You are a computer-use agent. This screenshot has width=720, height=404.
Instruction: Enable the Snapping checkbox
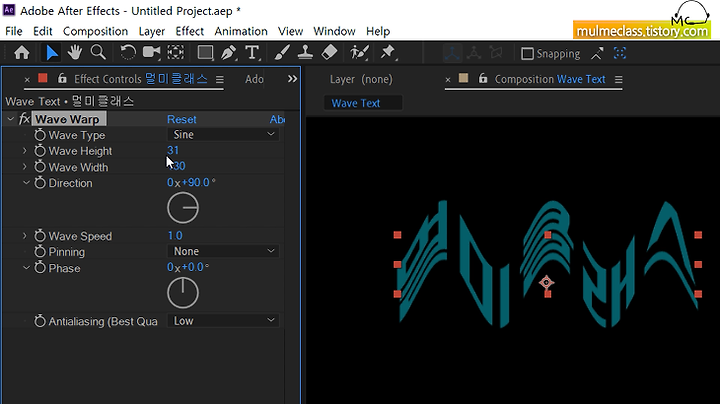point(527,54)
